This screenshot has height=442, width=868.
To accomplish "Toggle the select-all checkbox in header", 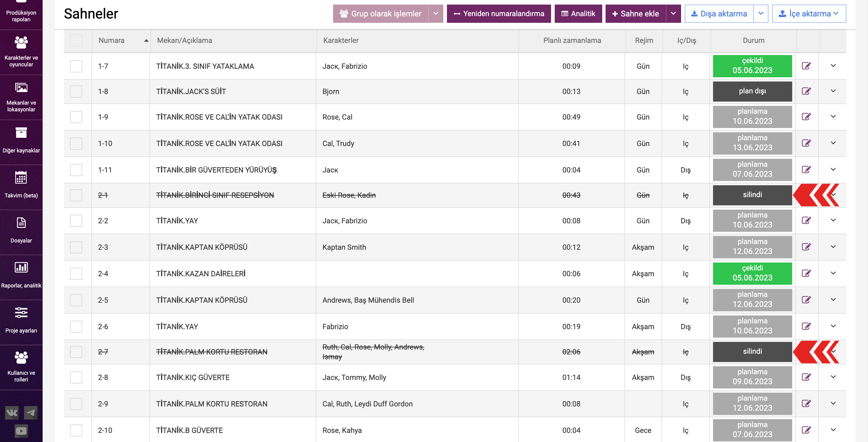I will click(x=76, y=40).
